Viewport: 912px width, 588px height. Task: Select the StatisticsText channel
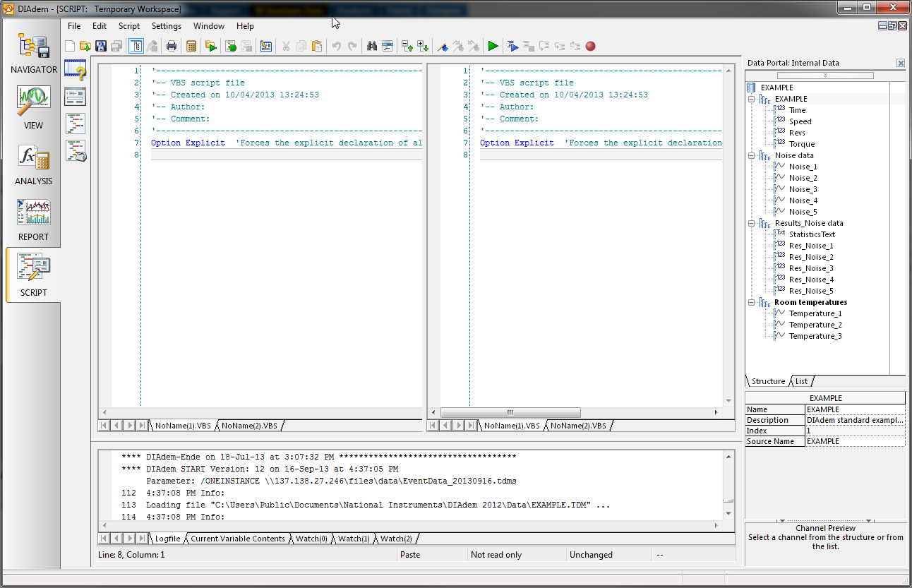coord(812,234)
